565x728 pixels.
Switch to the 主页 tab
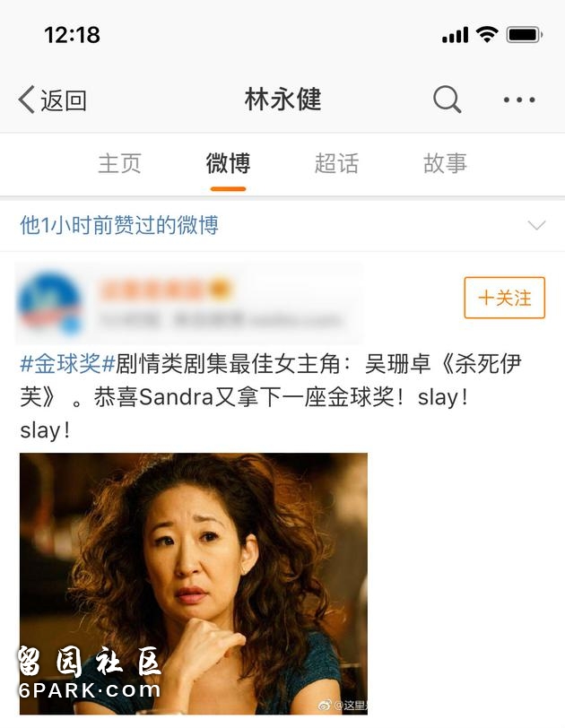(120, 163)
